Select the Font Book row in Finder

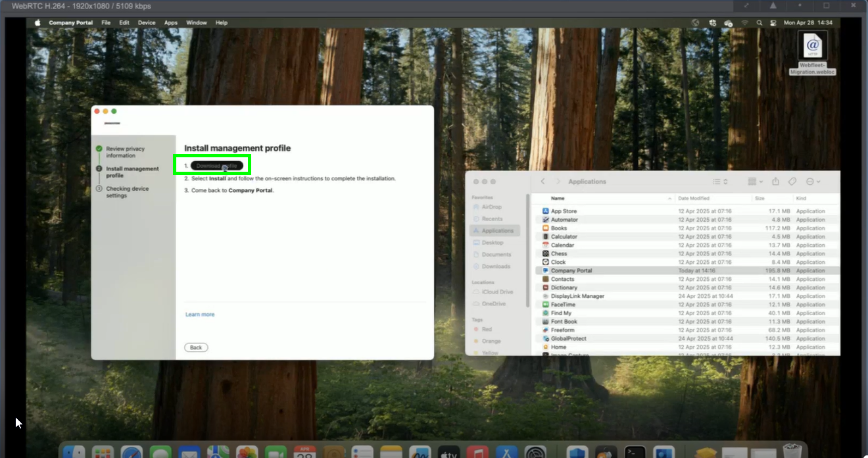coord(687,322)
